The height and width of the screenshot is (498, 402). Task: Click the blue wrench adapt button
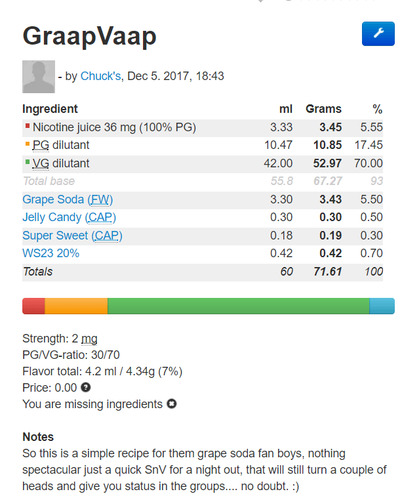[x=378, y=34]
